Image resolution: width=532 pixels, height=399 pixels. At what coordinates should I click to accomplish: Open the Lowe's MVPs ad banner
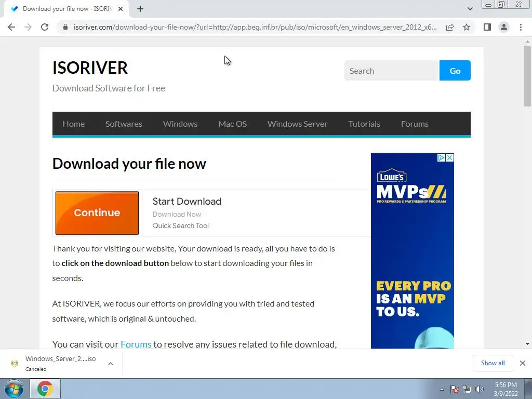pyautogui.click(x=412, y=251)
